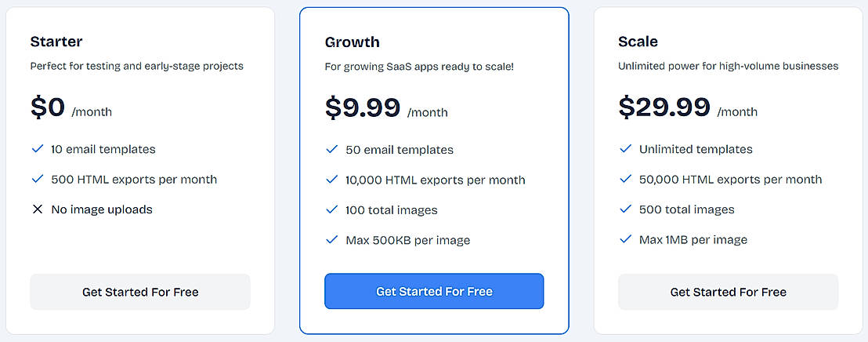This screenshot has width=868, height=342.
Task: Click checkmark beside 500 total images
Action: [x=625, y=209]
